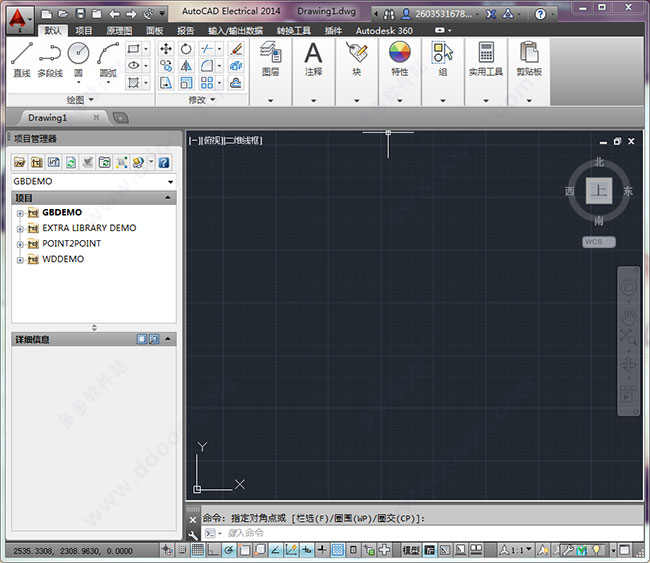Toggle the 模型 model space button
Screen dimensions: 650x563
pyautogui.click(x=411, y=550)
